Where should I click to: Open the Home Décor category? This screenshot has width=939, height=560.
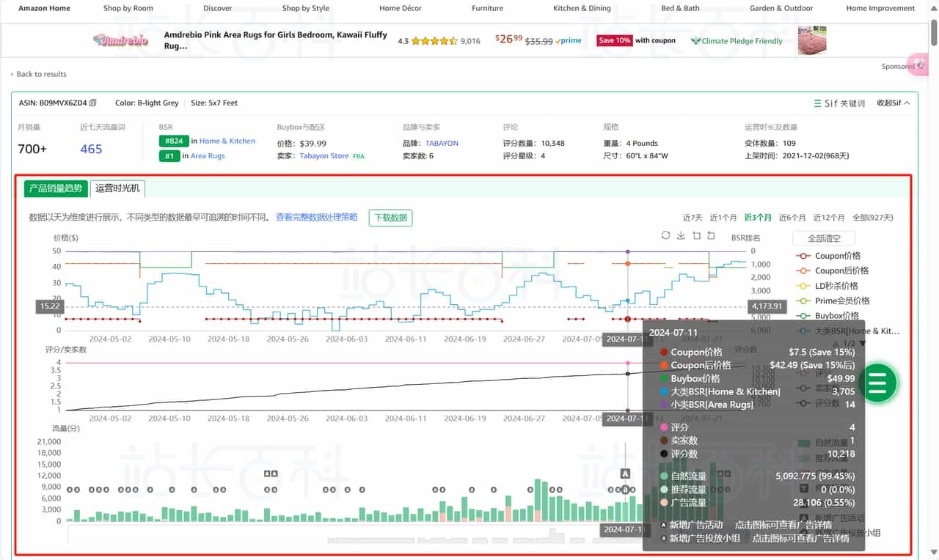click(x=401, y=9)
